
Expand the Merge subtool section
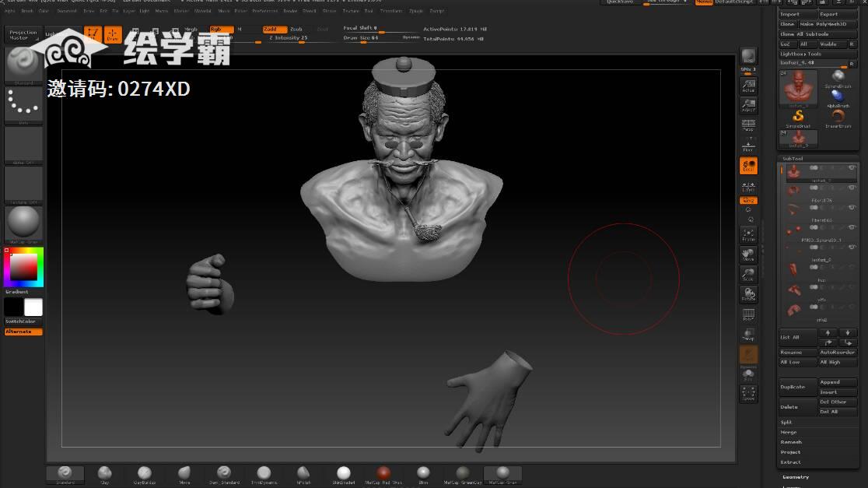[x=789, y=432]
